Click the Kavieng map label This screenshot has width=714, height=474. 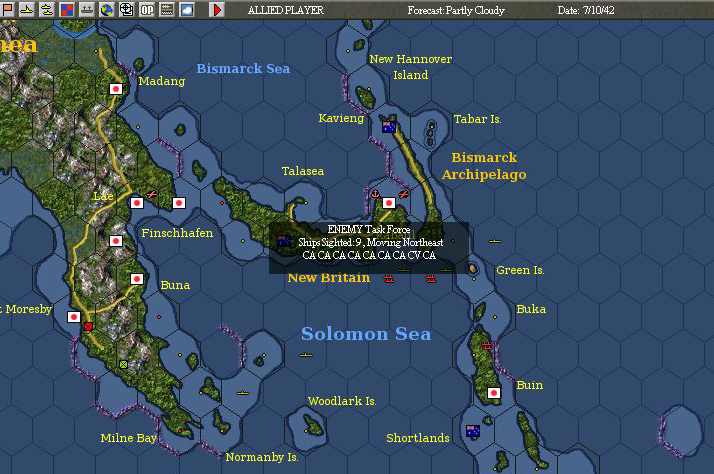pos(341,118)
